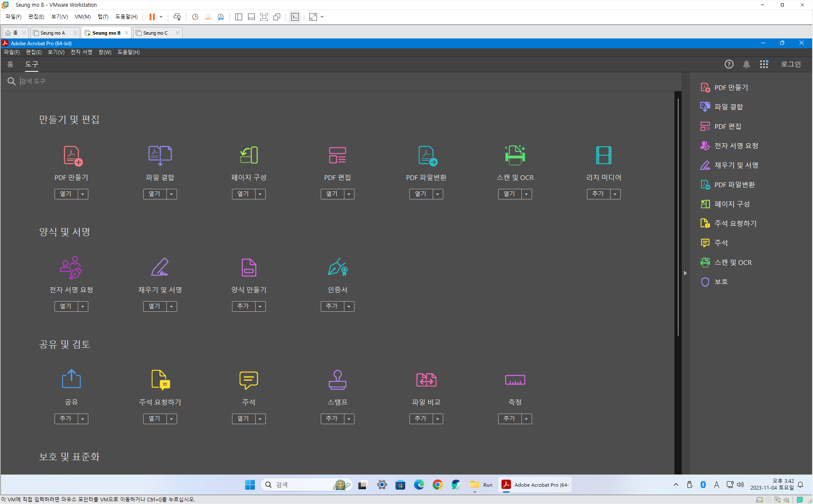Open the 인증서 certificate pen icon

(x=337, y=267)
